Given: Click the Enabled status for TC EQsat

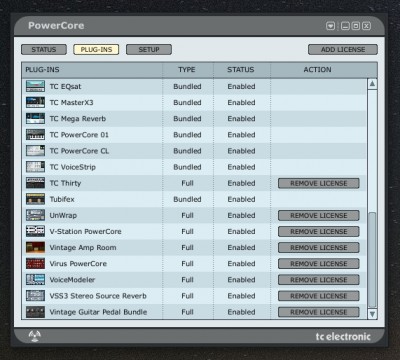Looking at the screenshot, I should 241,87.
